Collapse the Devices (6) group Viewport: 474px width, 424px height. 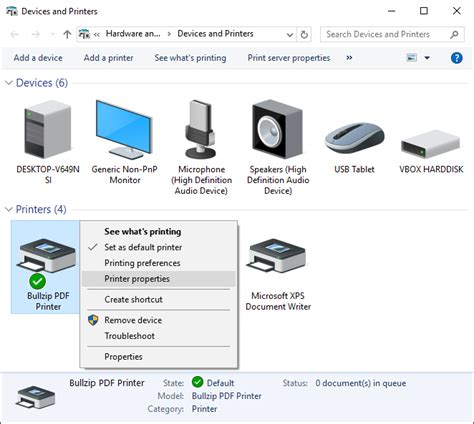[x=9, y=83]
